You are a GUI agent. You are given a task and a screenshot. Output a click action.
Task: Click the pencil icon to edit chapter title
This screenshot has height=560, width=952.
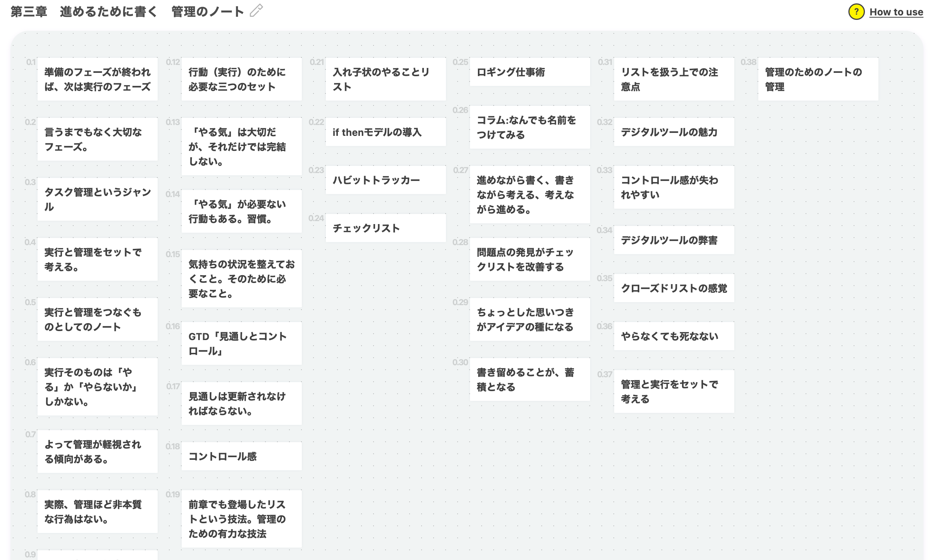pyautogui.click(x=256, y=11)
